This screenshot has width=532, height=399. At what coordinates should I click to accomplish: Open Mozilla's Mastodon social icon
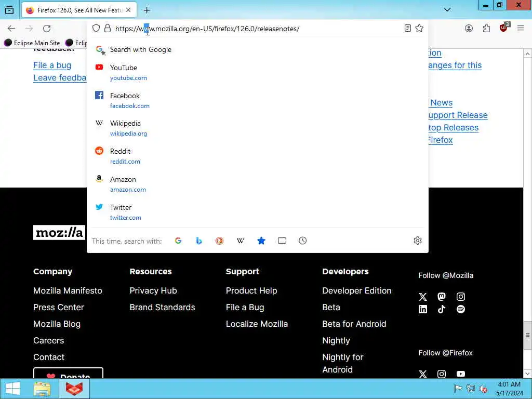[x=442, y=297]
